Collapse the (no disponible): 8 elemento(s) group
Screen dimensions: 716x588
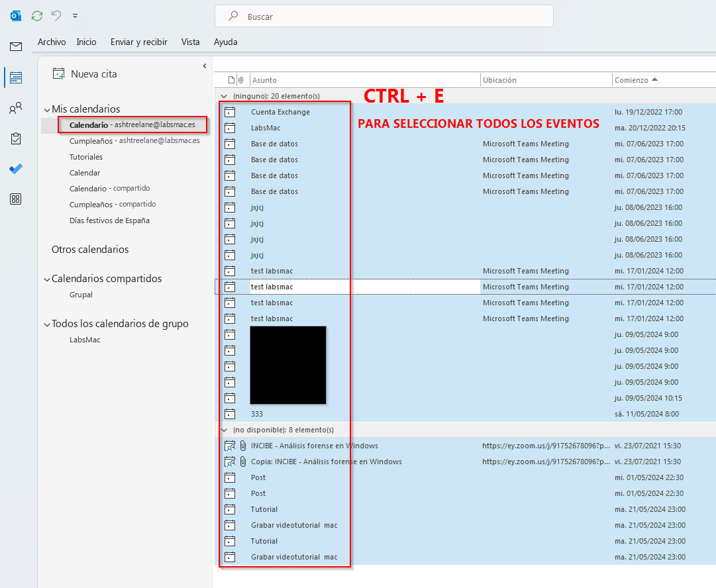[x=224, y=430]
